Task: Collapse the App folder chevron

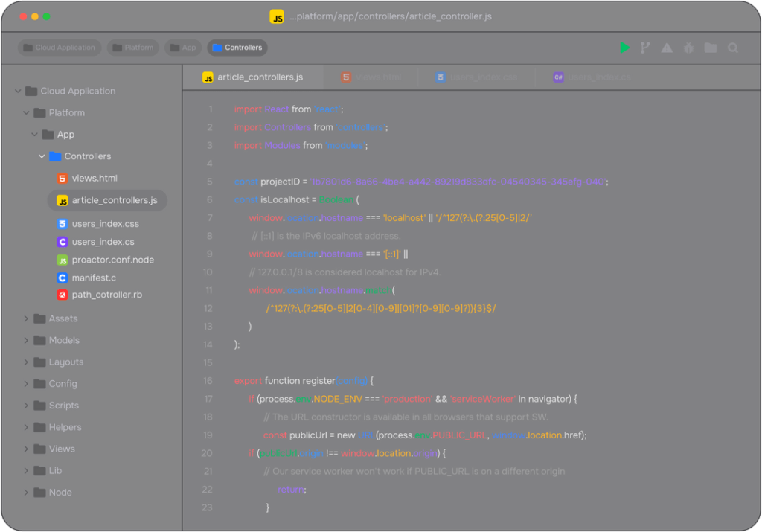Action: (x=34, y=135)
